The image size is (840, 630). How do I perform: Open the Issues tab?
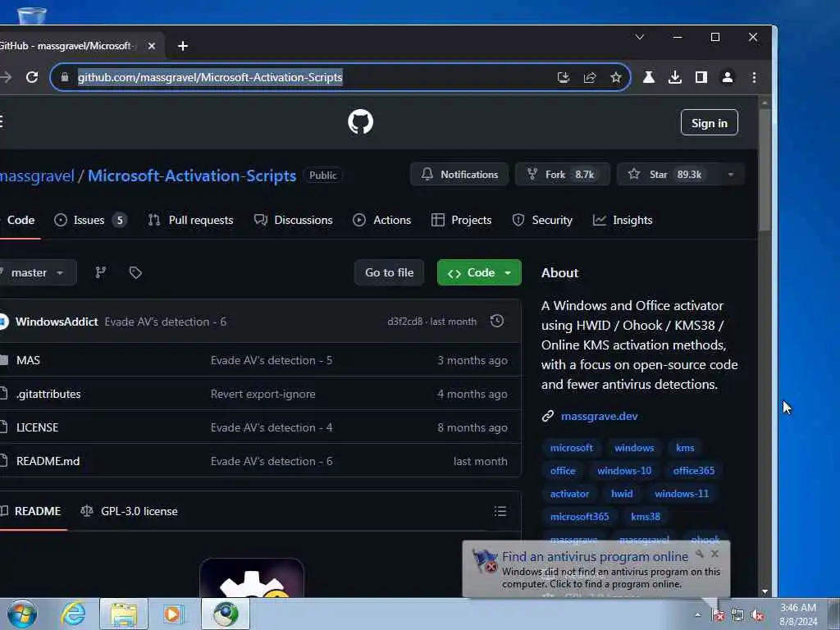[x=90, y=220]
